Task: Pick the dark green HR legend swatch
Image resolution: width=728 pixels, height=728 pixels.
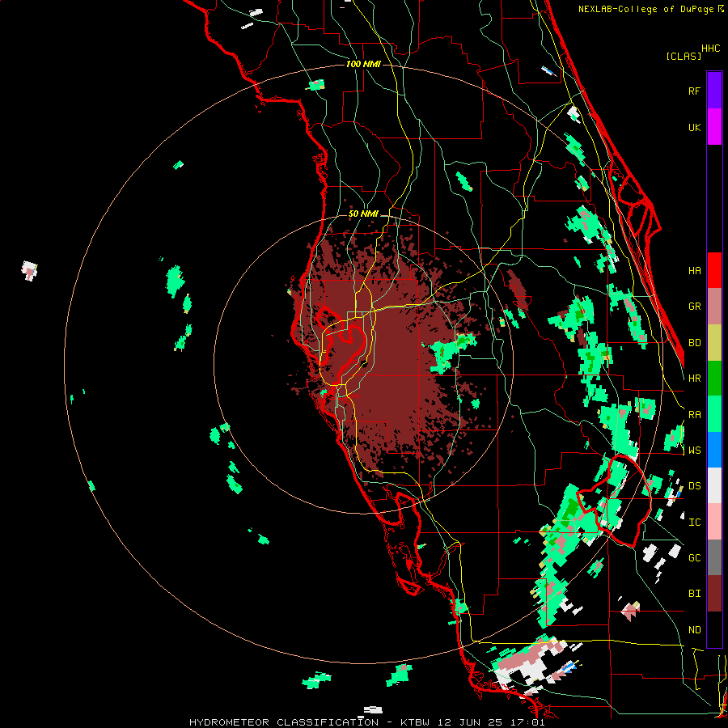Action: coord(714,378)
